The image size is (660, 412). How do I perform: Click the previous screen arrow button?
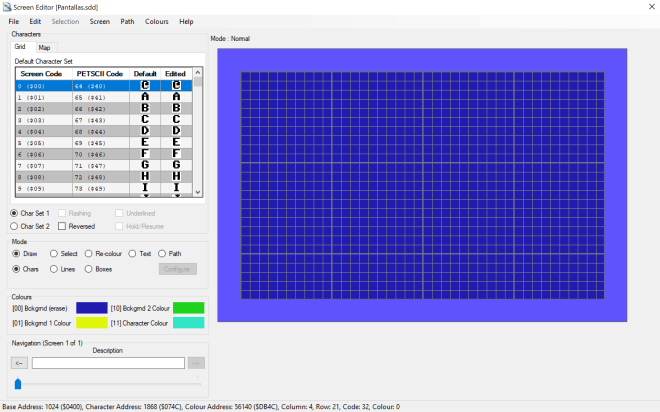tap(20, 363)
